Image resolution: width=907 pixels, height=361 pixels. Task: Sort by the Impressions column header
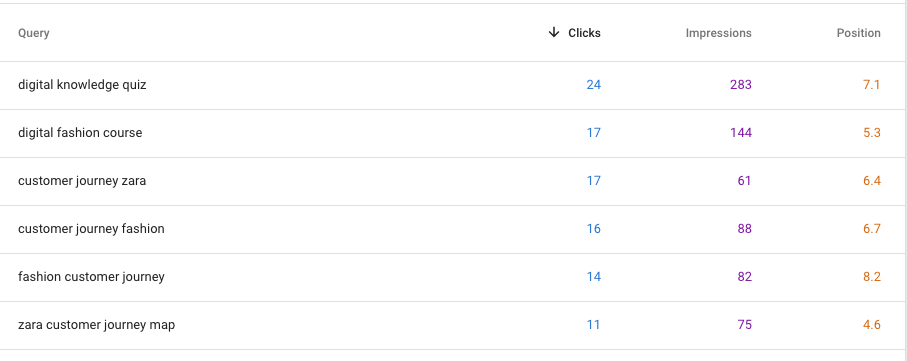718,33
